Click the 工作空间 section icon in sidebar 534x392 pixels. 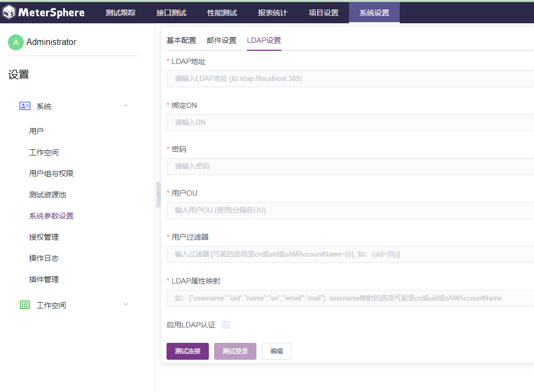click(24, 305)
